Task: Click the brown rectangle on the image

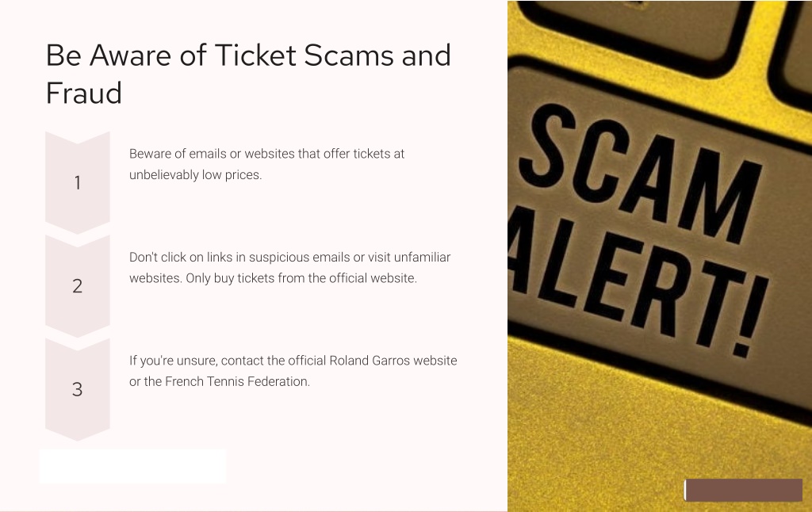Action: [744, 490]
